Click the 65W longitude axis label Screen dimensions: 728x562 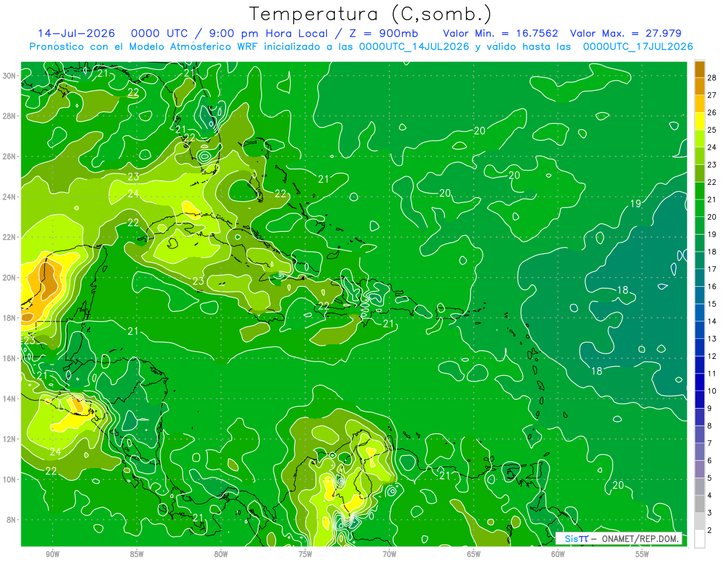(x=474, y=554)
